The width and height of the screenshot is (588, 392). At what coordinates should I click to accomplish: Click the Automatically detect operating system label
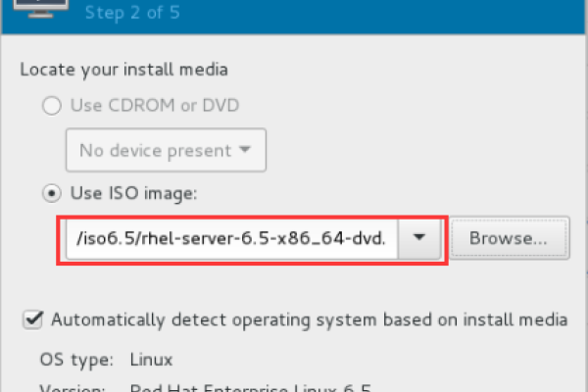(x=309, y=318)
